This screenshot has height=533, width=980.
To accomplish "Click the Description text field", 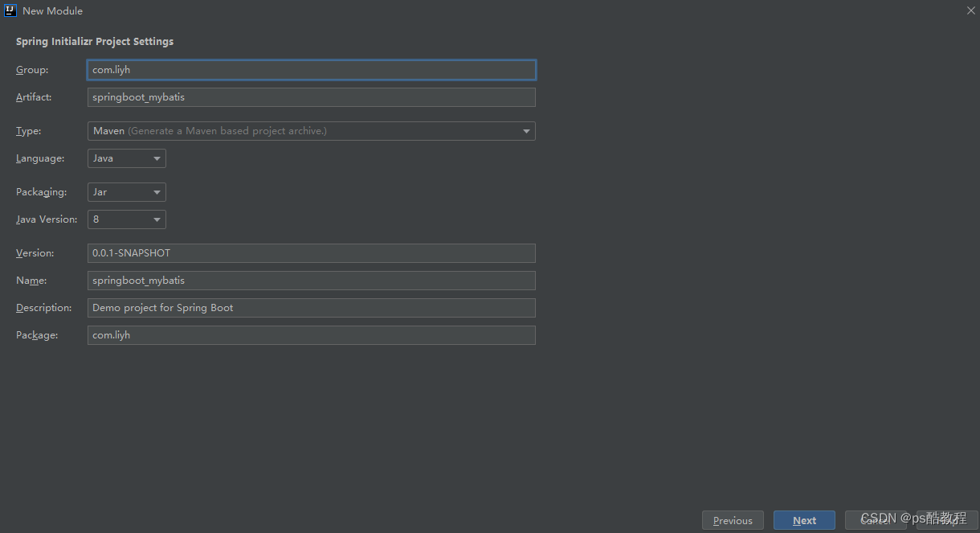I will 311,308.
